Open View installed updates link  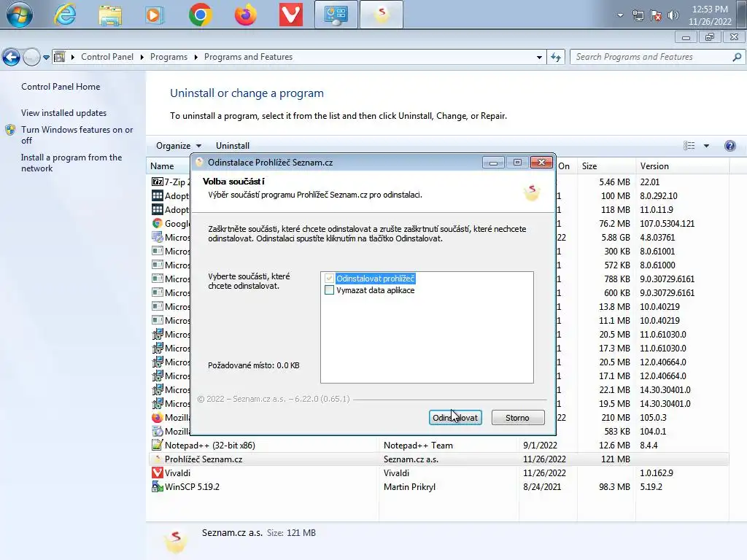64,113
